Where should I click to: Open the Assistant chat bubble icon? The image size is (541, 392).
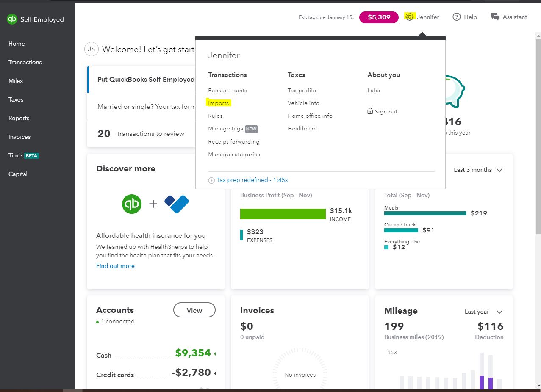[x=494, y=17]
